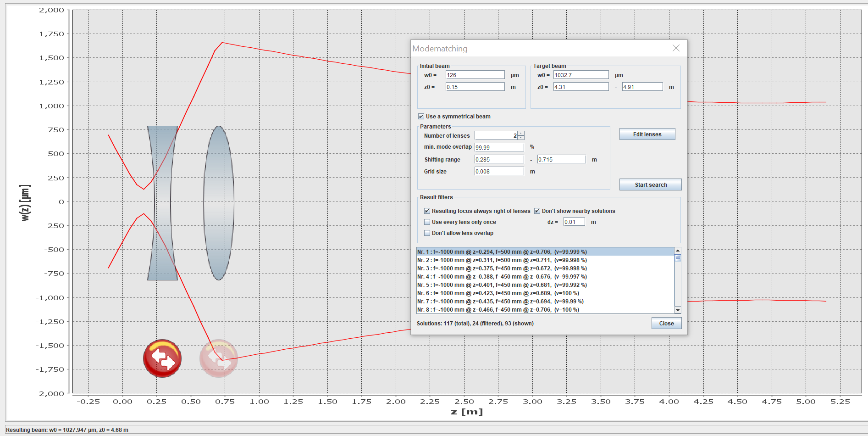Click the z [m] axis label
The height and width of the screenshot is (436, 868).
click(467, 412)
